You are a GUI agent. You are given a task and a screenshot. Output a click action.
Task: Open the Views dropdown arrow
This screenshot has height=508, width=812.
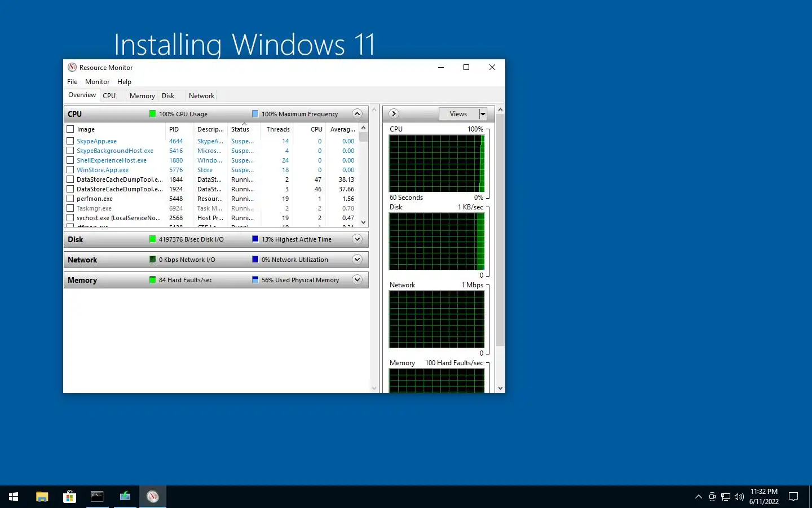click(x=483, y=114)
